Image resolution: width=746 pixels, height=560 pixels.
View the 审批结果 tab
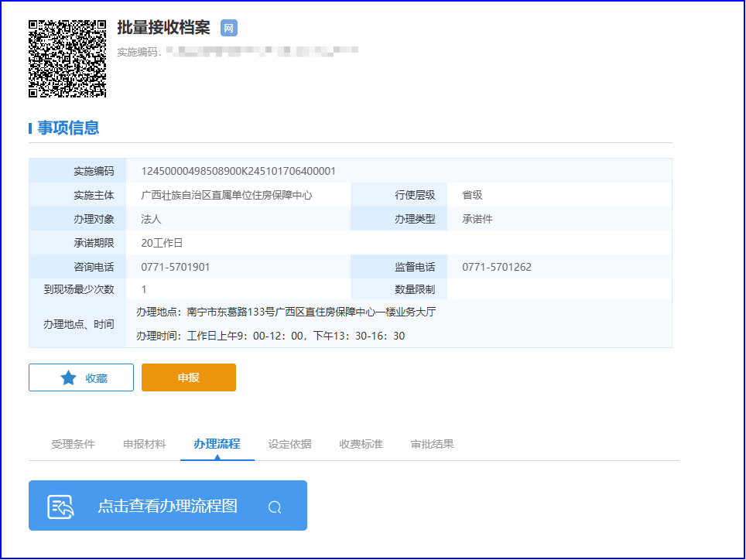(432, 444)
